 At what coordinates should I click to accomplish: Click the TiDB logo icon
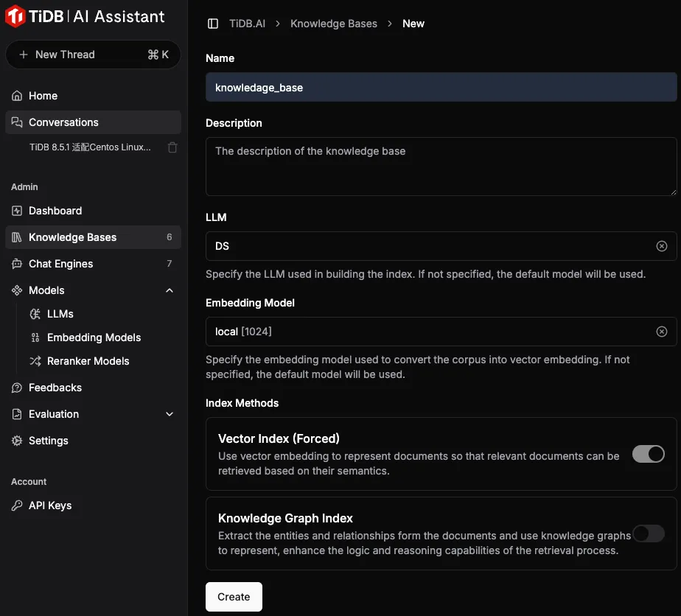[16, 17]
